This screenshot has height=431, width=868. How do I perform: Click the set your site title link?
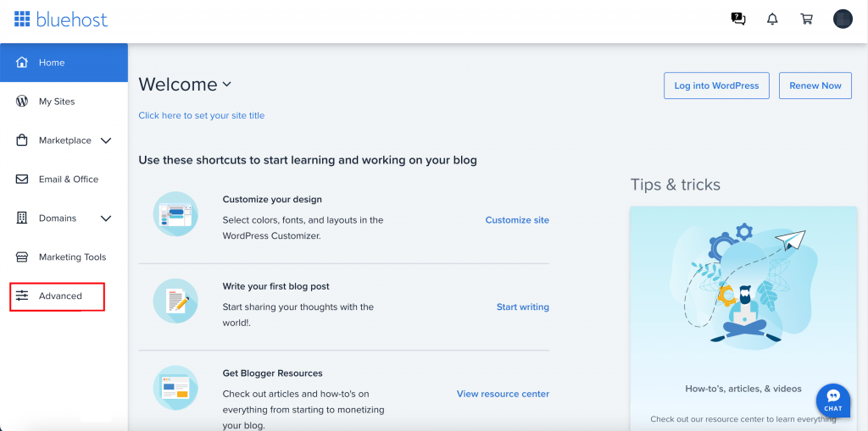point(202,115)
